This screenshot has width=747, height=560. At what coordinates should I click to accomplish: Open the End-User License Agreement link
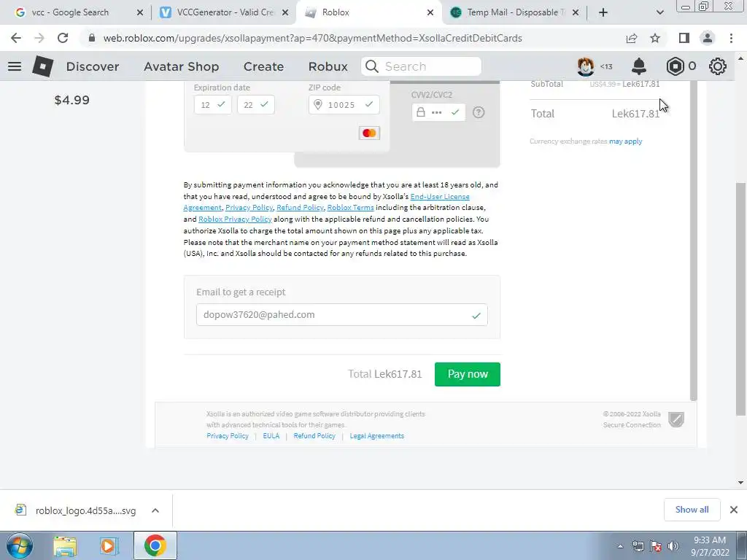click(x=440, y=197)
